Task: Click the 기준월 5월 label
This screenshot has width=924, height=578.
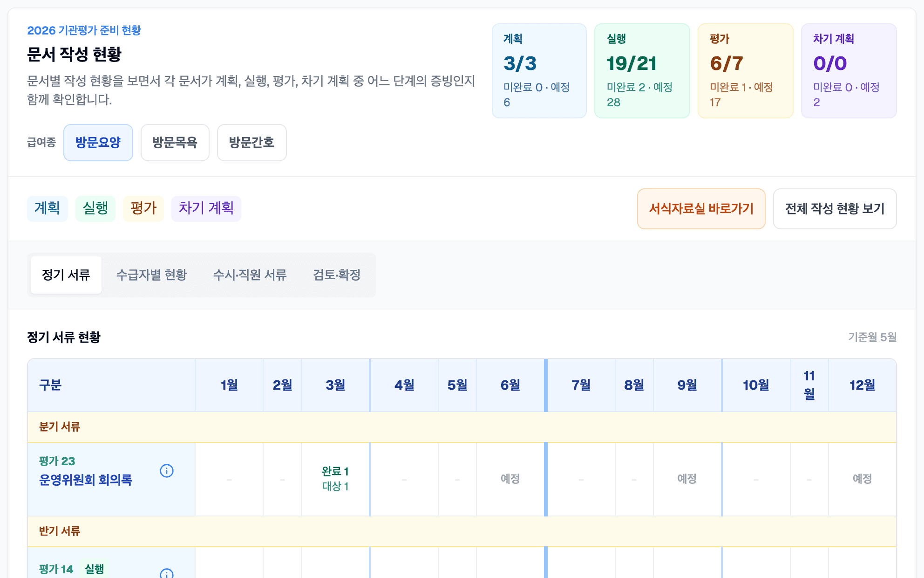Action: pyautogui.click(x=872, y=337)
